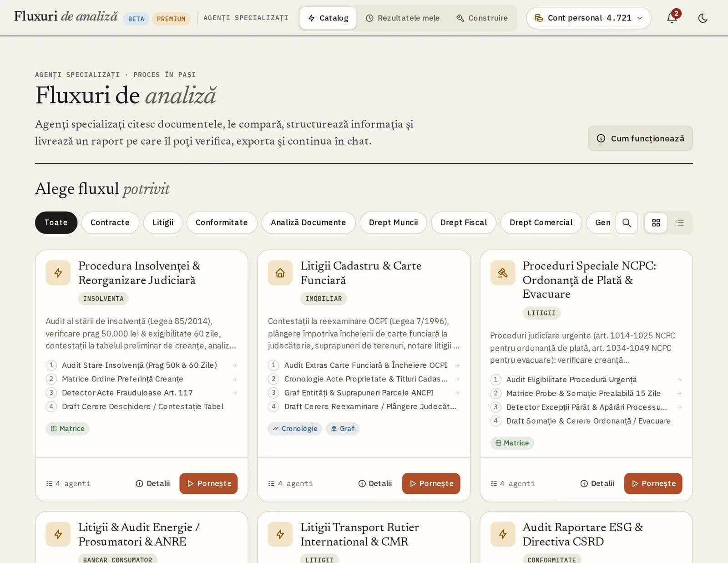
Task: Filter flows by Contracte
Action: pyautogui.click(x=110, y=223)
